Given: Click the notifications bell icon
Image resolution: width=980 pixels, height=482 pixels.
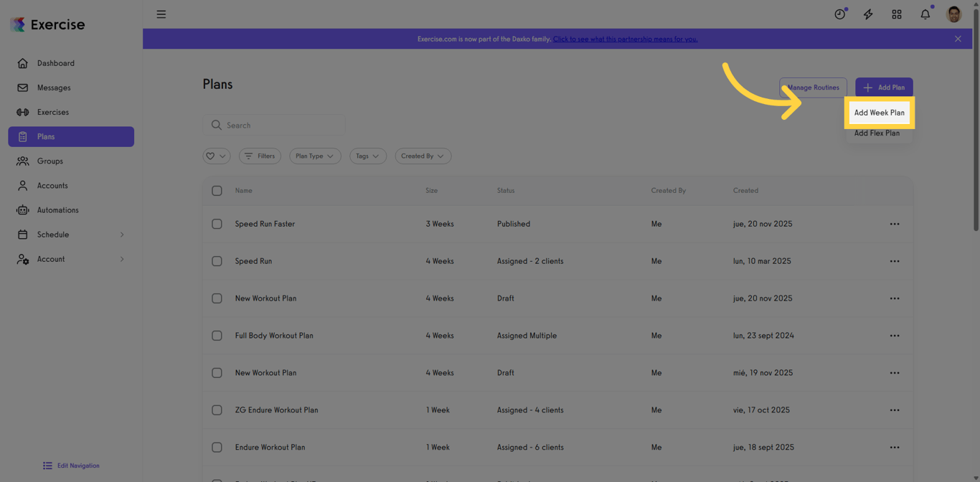Looking at the screenshot, I should tap(925, 14).
